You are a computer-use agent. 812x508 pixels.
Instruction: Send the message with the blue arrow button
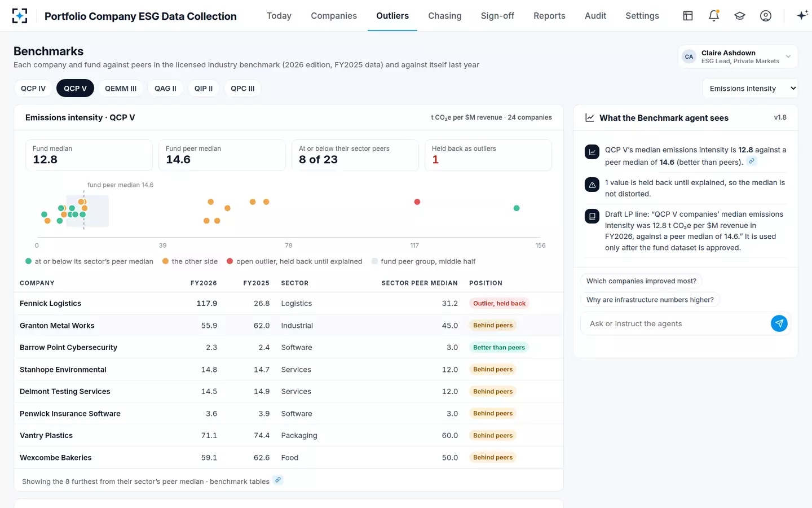coord(779,323)
